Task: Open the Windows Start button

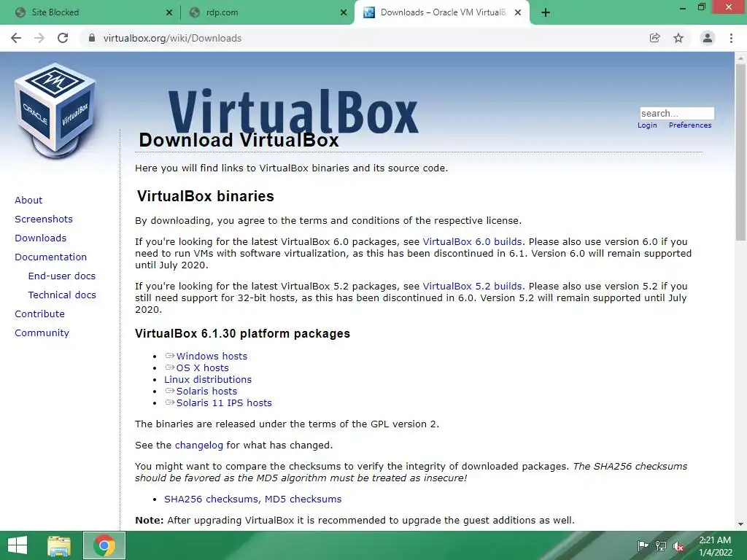Action: (x=18, y=545)
